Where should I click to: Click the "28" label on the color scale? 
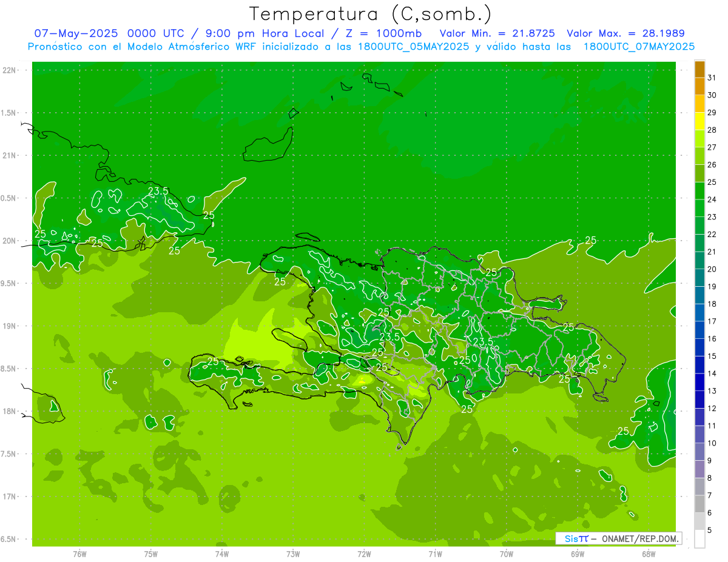(712, 130)
